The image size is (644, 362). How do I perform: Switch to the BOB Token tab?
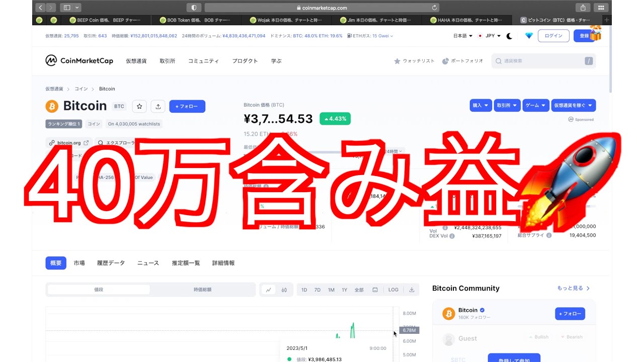pyautogui.click(x=196, y=20)
